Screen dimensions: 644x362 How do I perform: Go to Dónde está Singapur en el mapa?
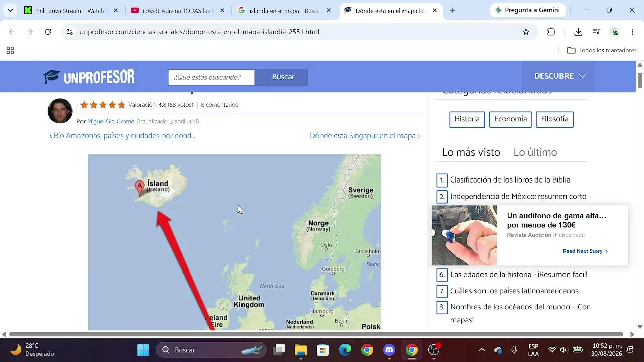tap(365, 136)
